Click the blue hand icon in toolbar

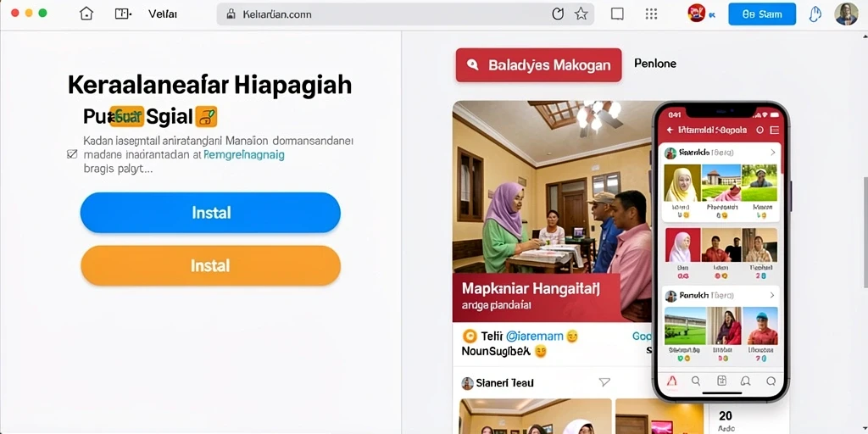pos(815,14)
